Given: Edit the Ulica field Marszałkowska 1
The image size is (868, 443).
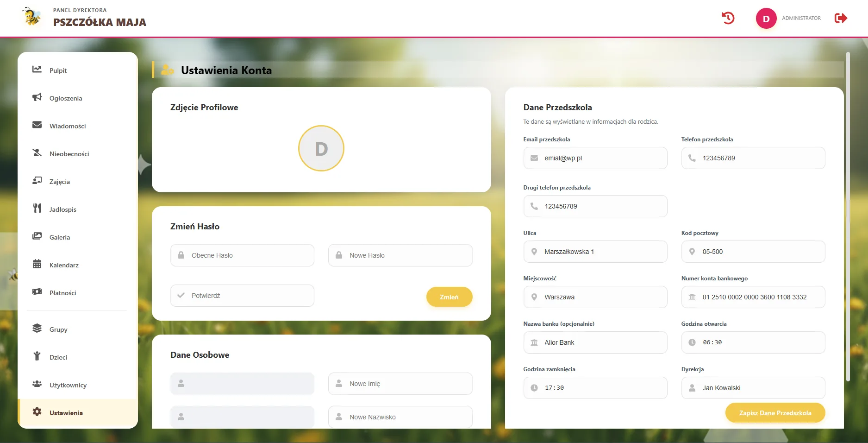Looking at the screenshot, I should point(595,252).
